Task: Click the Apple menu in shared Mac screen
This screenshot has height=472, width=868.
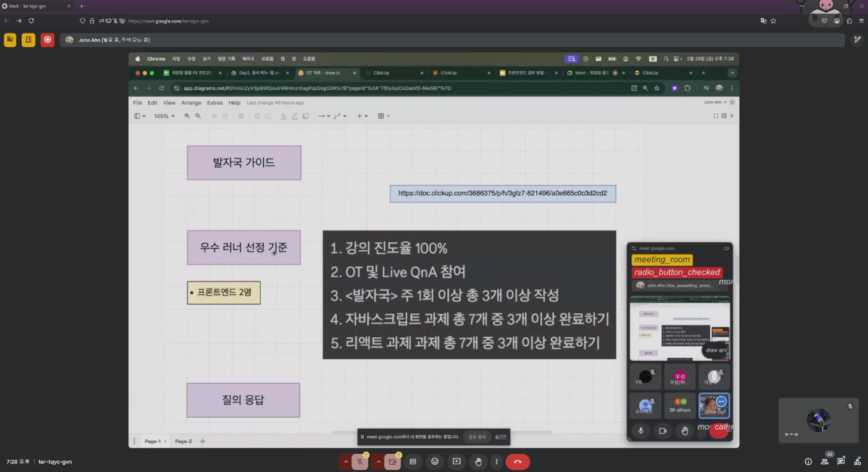Action: pyautogui.click(x=137, y=59)
